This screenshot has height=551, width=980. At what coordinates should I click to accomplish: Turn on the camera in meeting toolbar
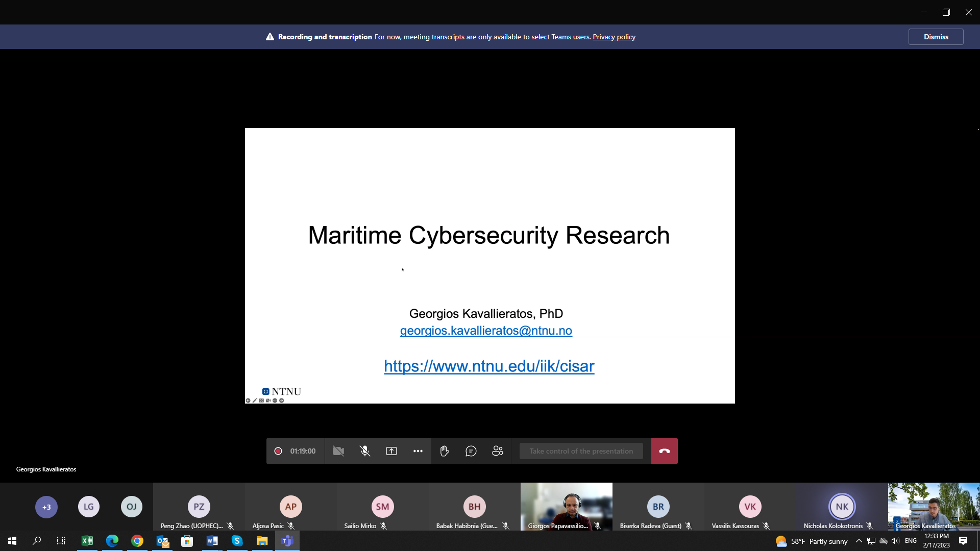point(338,451)
